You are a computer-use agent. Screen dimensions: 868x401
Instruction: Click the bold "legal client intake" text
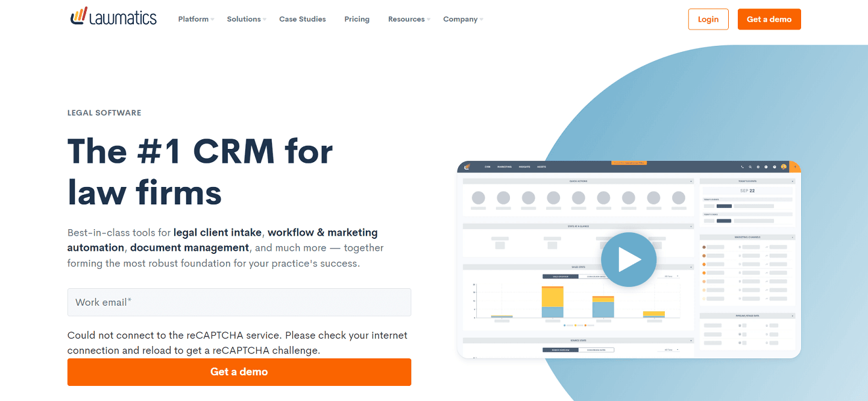pos(218,232)
